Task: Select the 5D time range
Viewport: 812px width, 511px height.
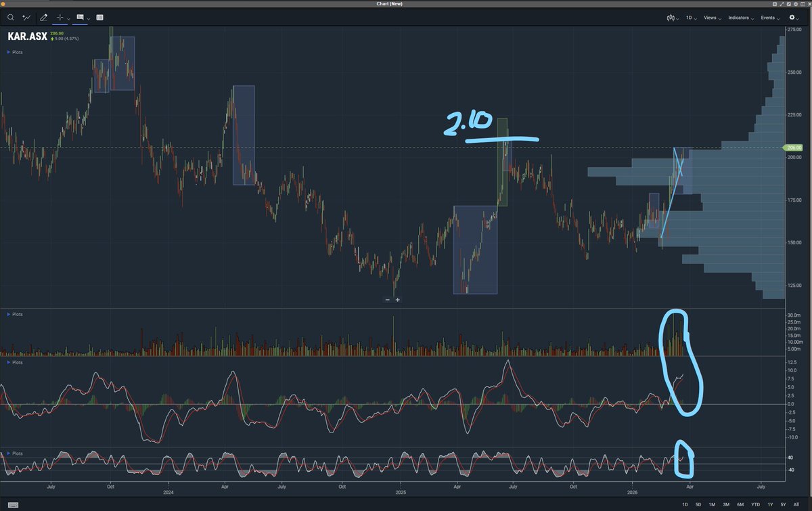Action: coord(698,505)
